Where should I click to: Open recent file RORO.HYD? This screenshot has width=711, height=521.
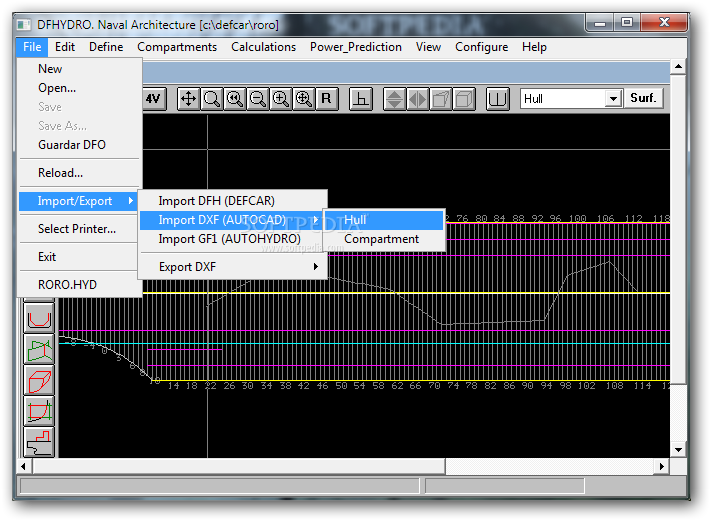[78, 285]
